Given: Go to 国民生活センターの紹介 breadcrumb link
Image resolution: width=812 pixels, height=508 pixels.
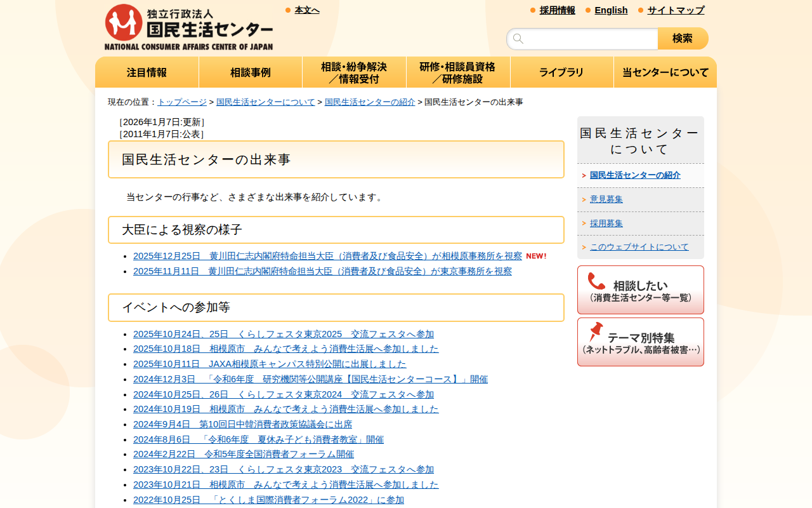Looking at the screenshot, I should (x=370, y=102).
